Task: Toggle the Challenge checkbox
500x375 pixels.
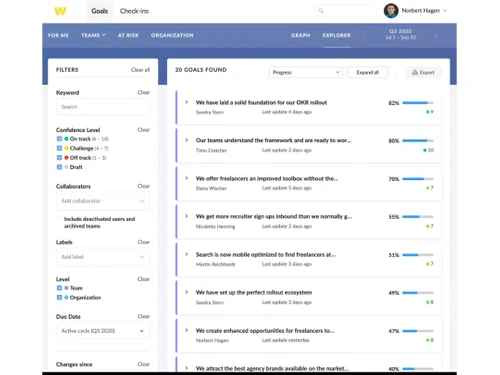Action: point(59,148)
